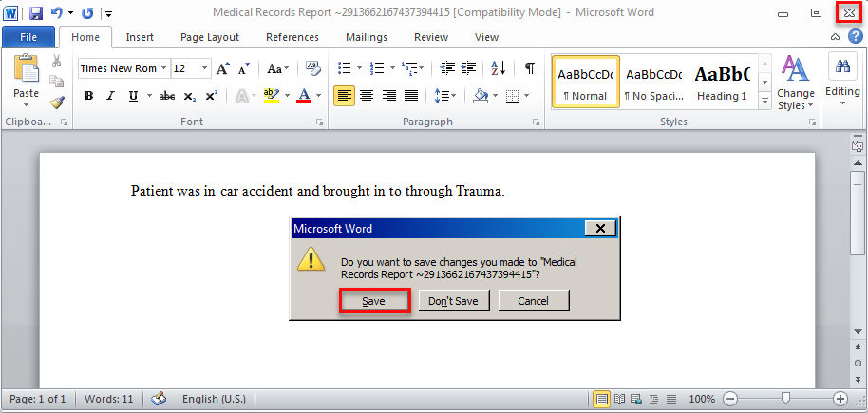Toggle Strikethrough formatting
The width and height of the screenshot is (868, 413).
pyautogui.click(x=166, y=96)
